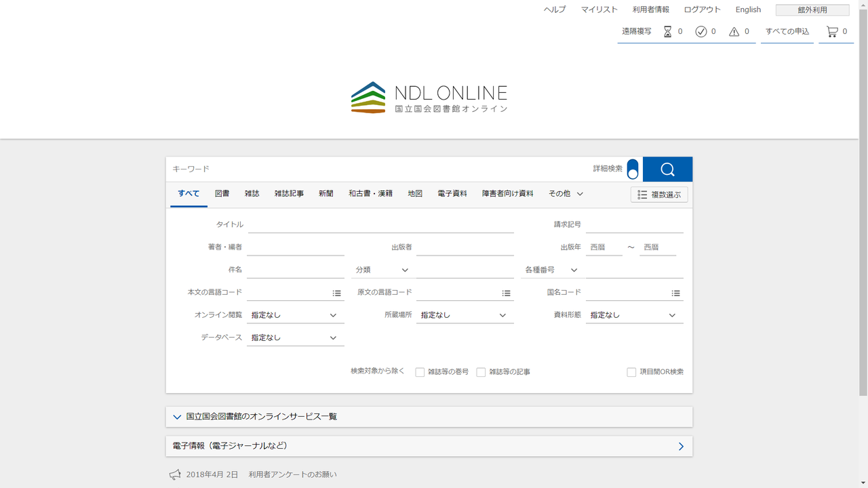Screen dimensions: 868x488
Task: Enable 項目間OR検索 checkbox
Action: click(x=631, y=372)
